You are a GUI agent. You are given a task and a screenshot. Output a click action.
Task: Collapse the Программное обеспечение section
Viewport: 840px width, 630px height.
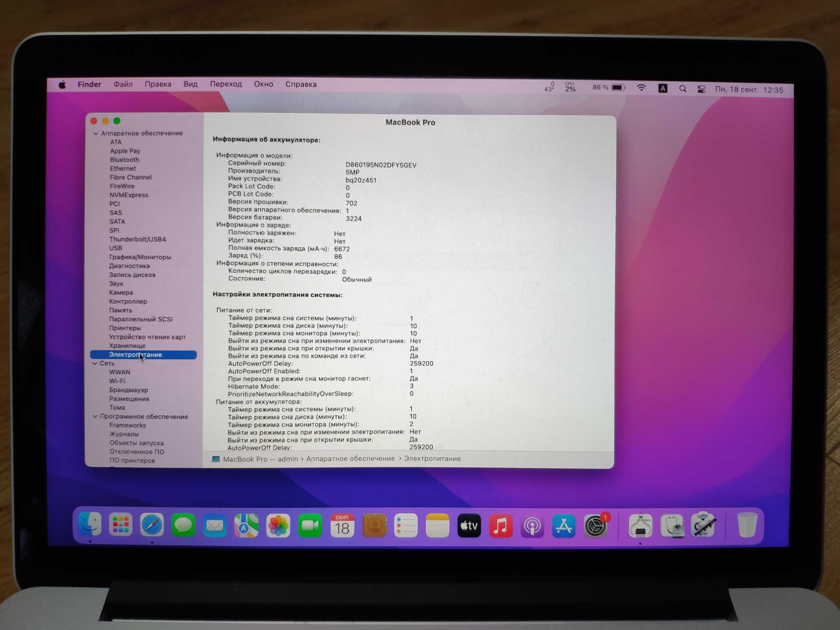pos(95,416)
